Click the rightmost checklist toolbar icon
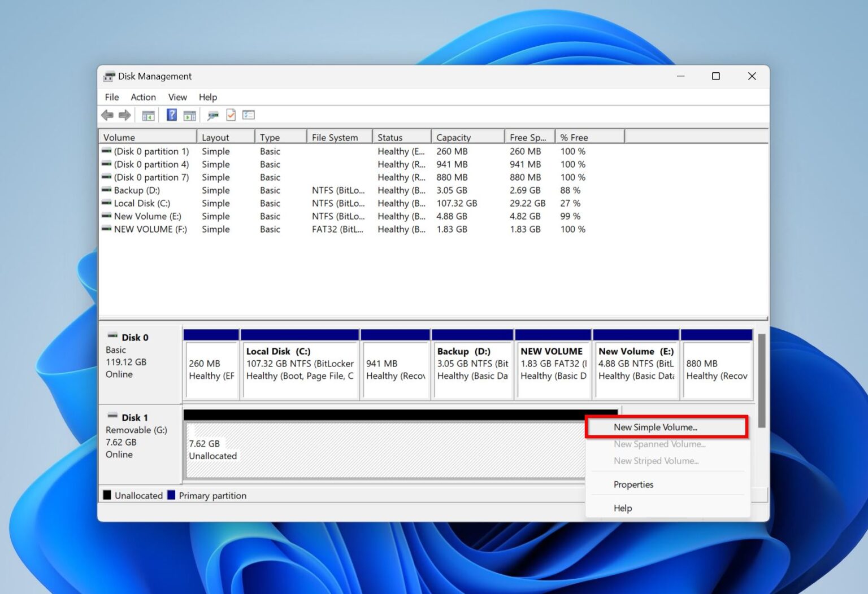Screen dimensions: 868x594 click(249, 115)
